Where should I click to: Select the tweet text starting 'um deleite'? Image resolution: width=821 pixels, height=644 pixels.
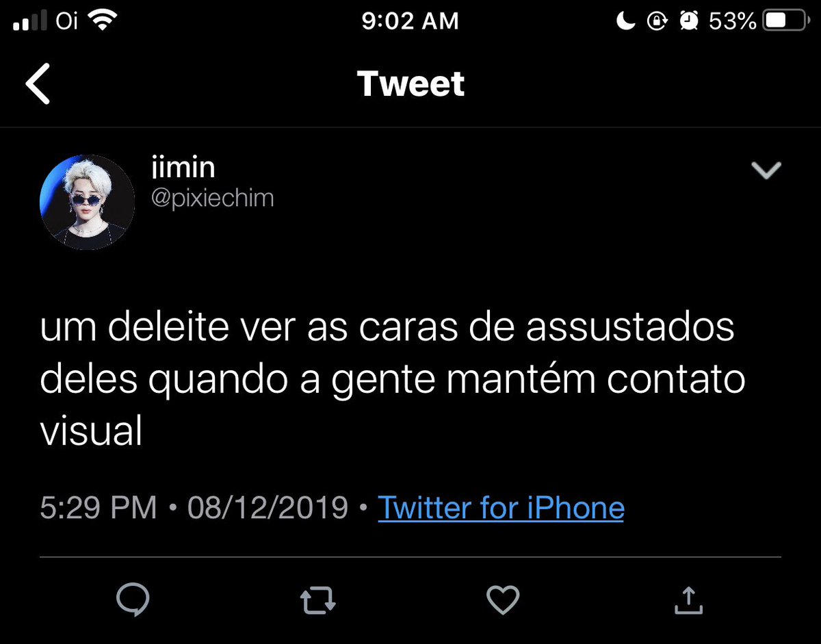[392, 381]
